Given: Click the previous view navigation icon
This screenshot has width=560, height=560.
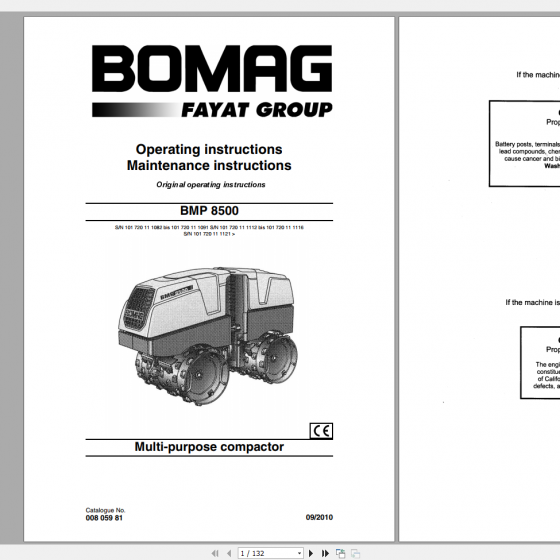Looking at the screenshot, I should coord(340,553).
